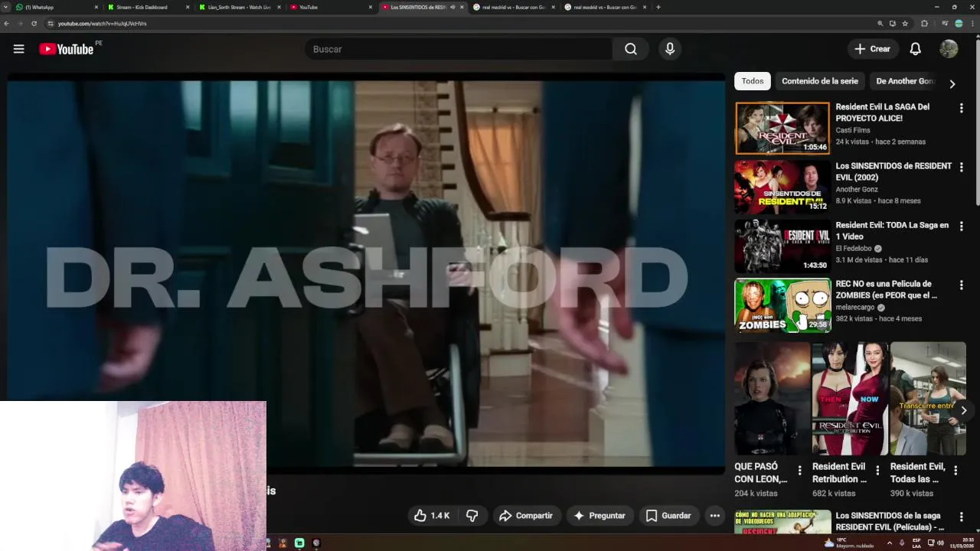Open the El Fedelobo channel link
The width and height of the screenshot is (980, 551).
point(854,249)
